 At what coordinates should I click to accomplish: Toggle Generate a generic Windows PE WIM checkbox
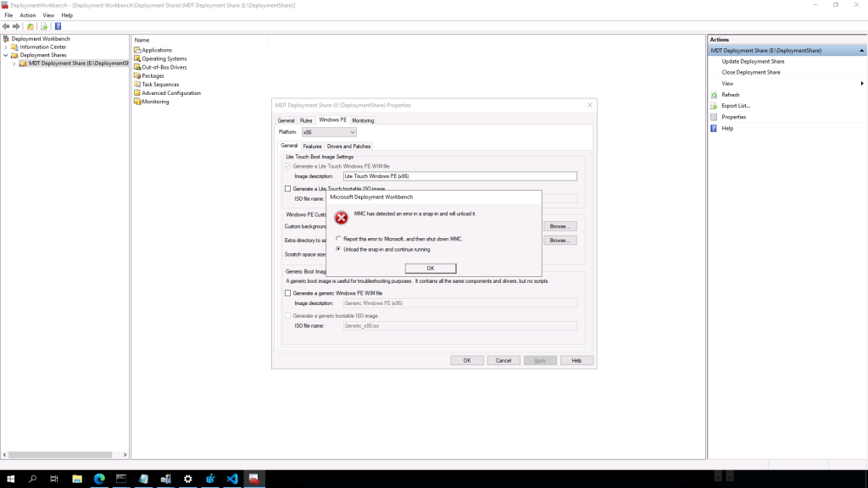288,293
